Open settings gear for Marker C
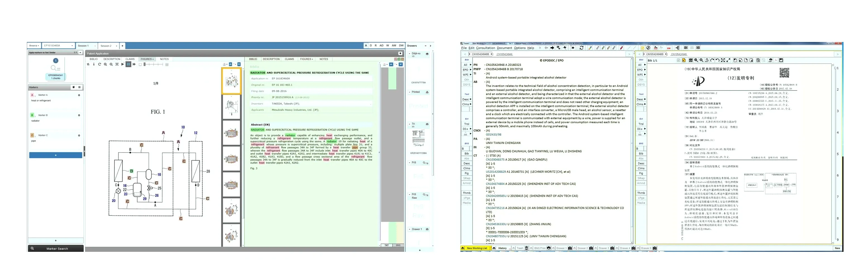This screenshot has height=277, width=868. coord(79,135)
